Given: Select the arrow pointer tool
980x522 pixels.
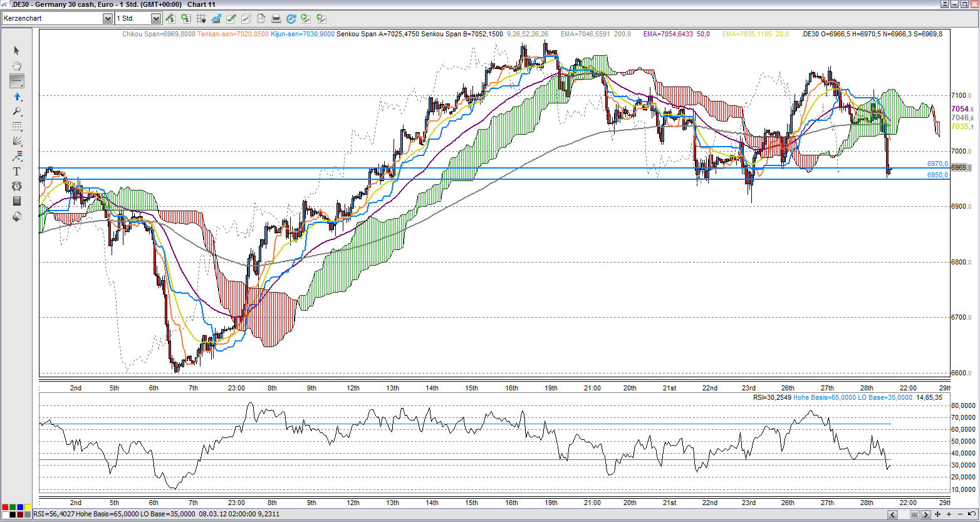Looking at the screenshot, I should [x=17, y=51].
